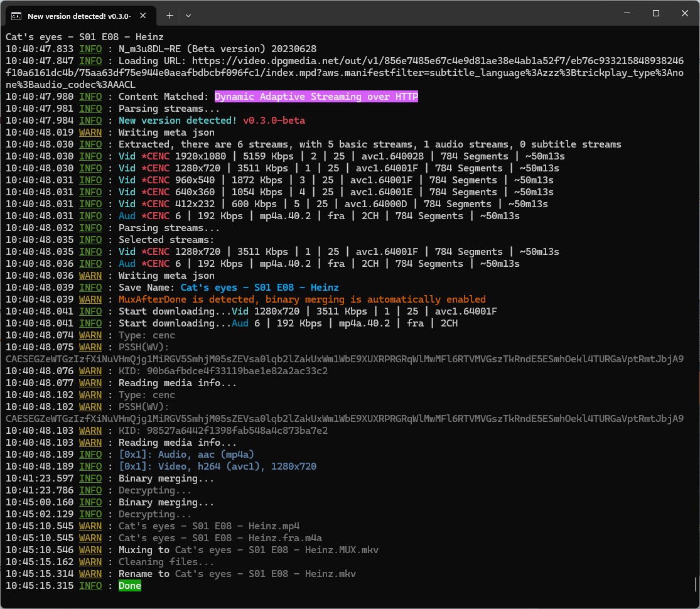Image resolution: width=700 pixels, height=609 pixels.
Task: Click the terminal scrollbar at the bottom right
Action: (696, 585)
